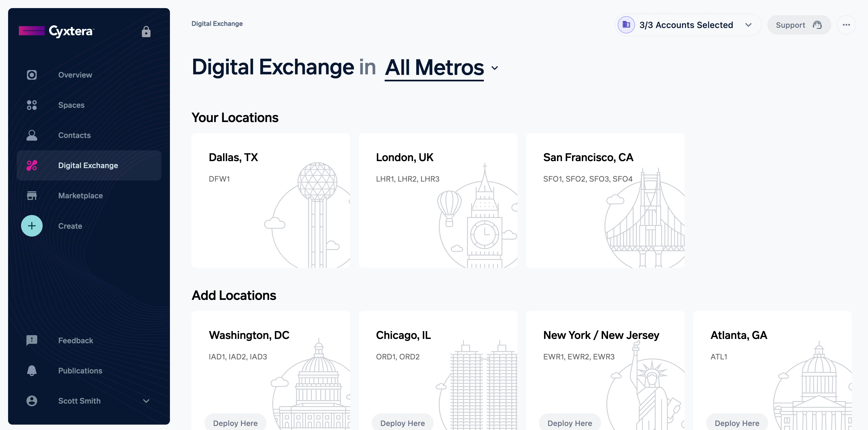Click the Support button
This screenshot has width=868, height=430.
click(799, 25)
